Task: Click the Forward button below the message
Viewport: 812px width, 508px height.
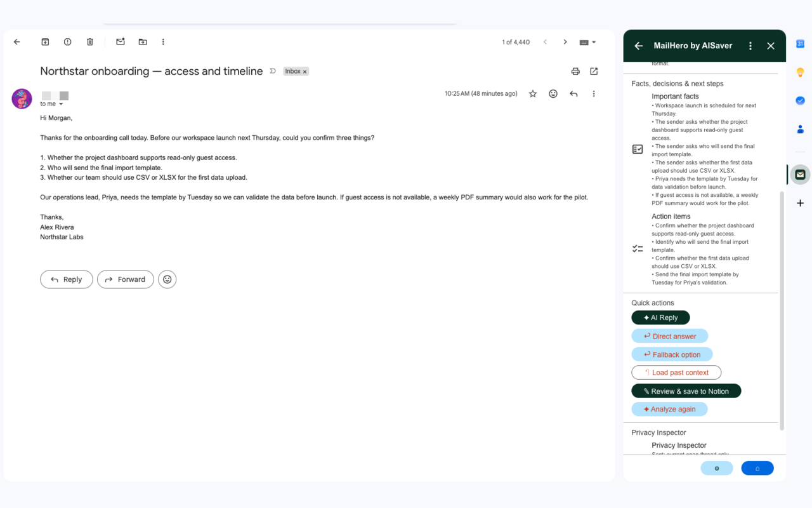Action: click(x=126, y=279)
